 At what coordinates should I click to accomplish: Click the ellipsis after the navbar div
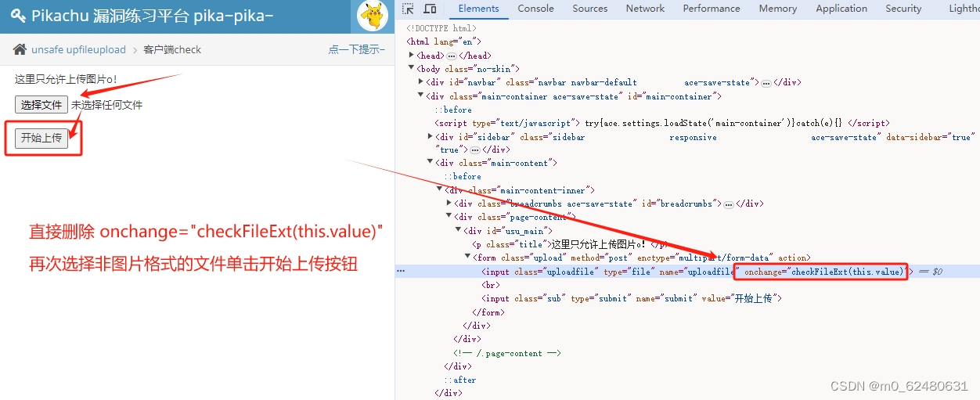point(766,83)
